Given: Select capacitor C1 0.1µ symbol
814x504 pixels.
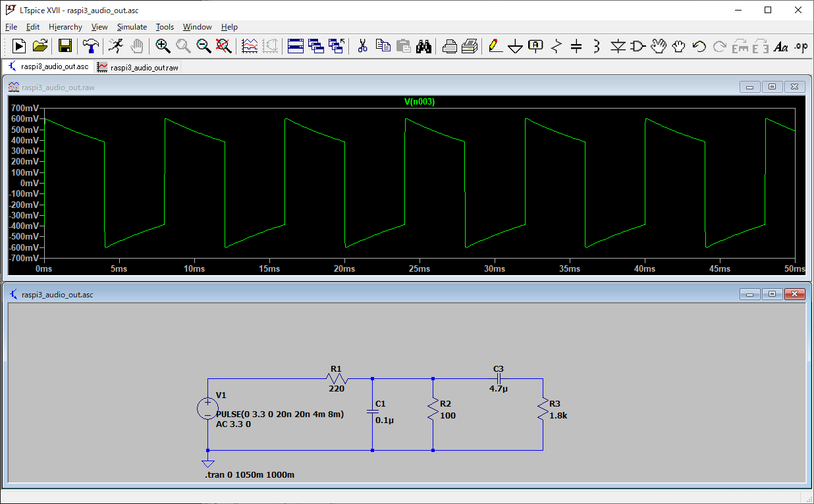Looking at the screenshot, I should click(x=373, y=411).
